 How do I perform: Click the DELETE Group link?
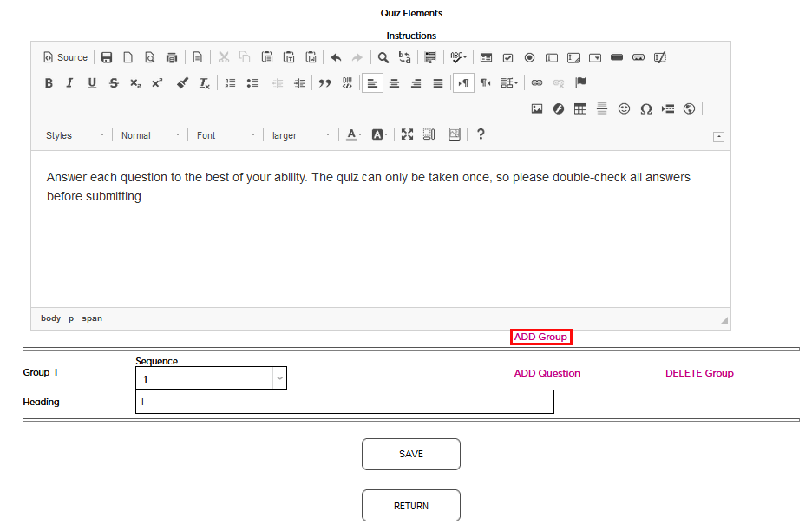coord(699,373)
